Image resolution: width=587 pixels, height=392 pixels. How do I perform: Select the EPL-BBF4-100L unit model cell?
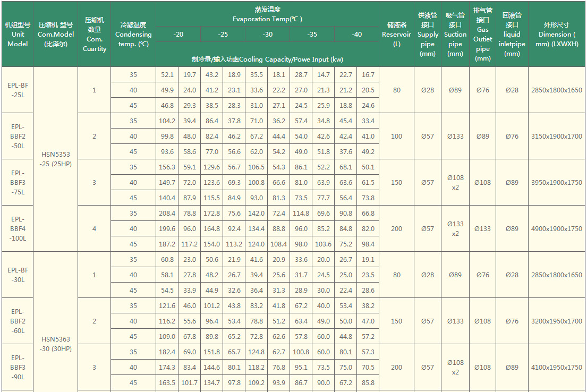[x=18, y=228]
